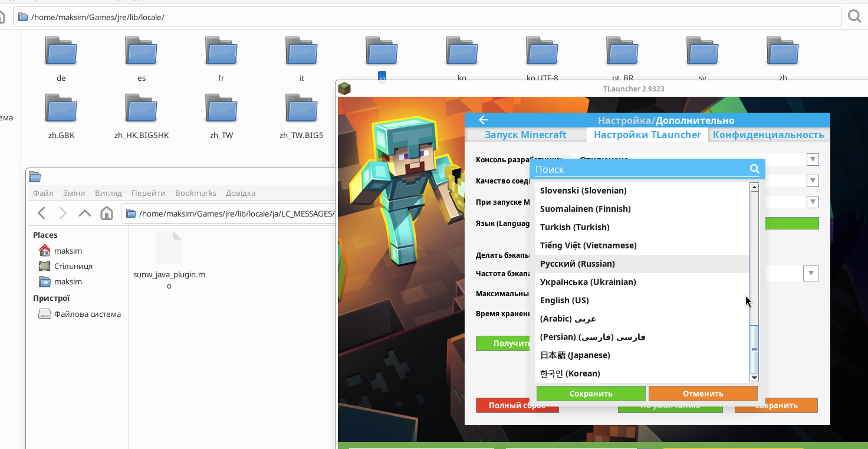Select Suomalainen (Finnish) language
Screen dimensions: 868x449
coord(642,209)
